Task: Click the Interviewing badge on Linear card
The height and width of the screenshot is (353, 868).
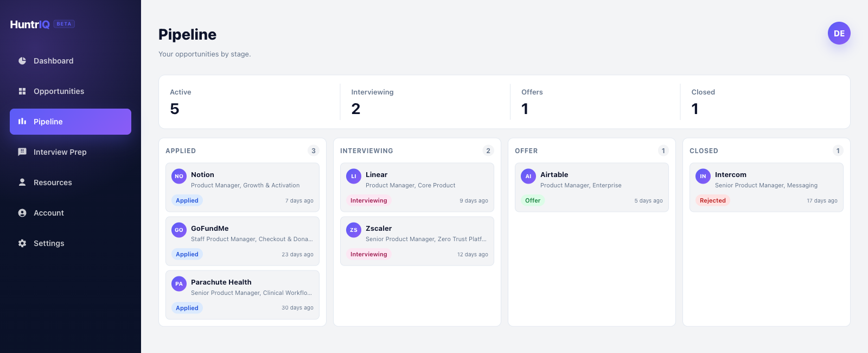Action: point(369,200)
